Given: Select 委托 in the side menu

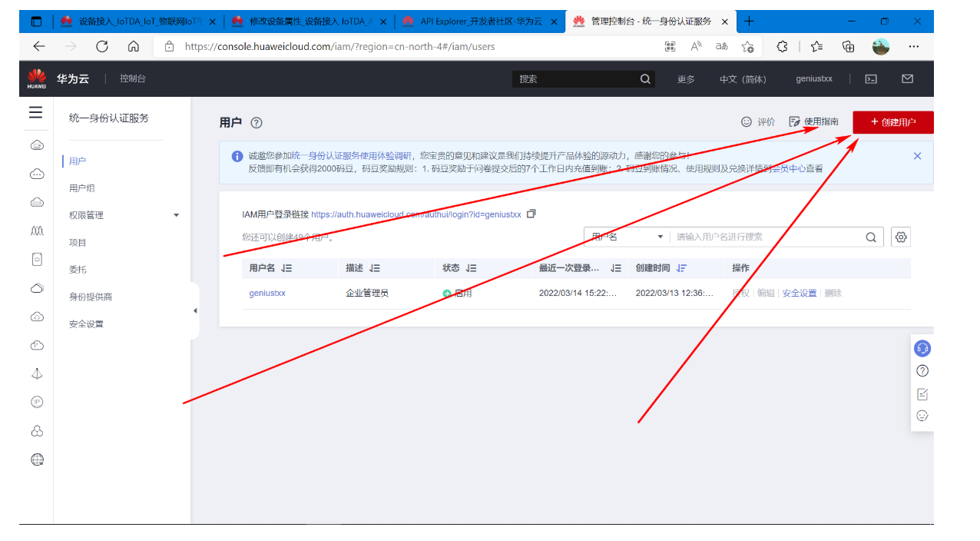Looking at the screenshot, I should tap(78, 270).
